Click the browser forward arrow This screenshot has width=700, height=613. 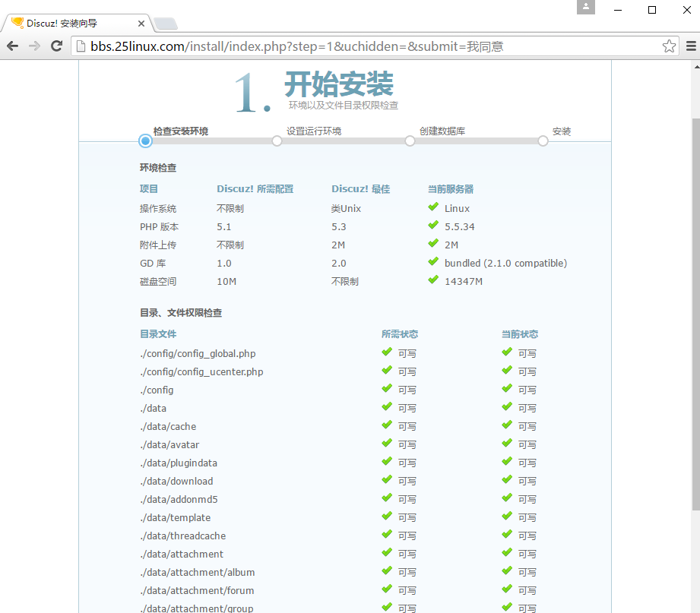[x=34, y=46]
